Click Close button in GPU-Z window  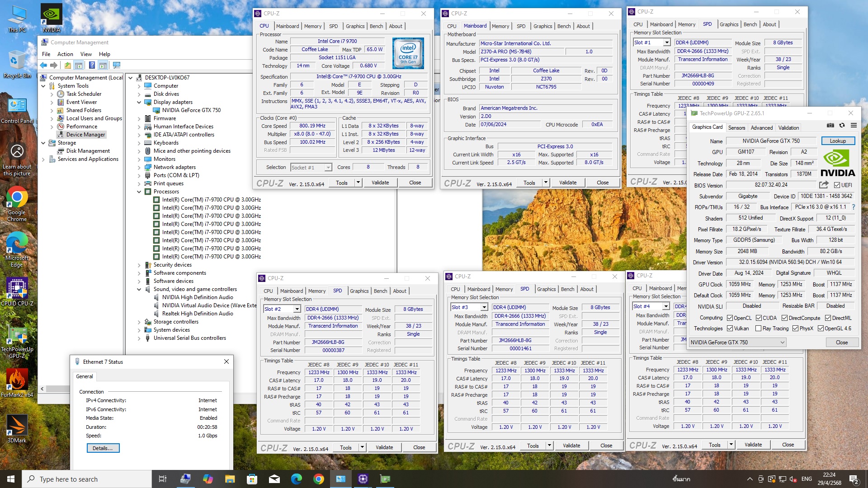pos(841,343)
